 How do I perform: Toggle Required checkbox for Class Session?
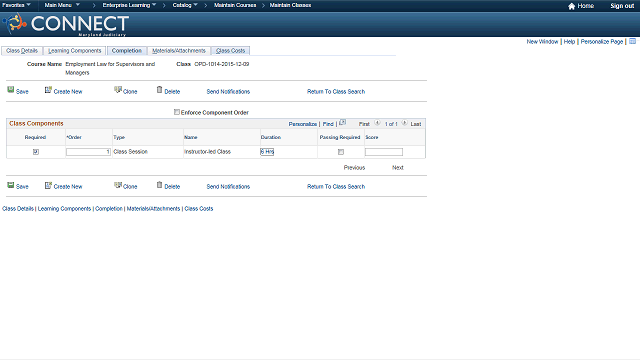point(36,152)
